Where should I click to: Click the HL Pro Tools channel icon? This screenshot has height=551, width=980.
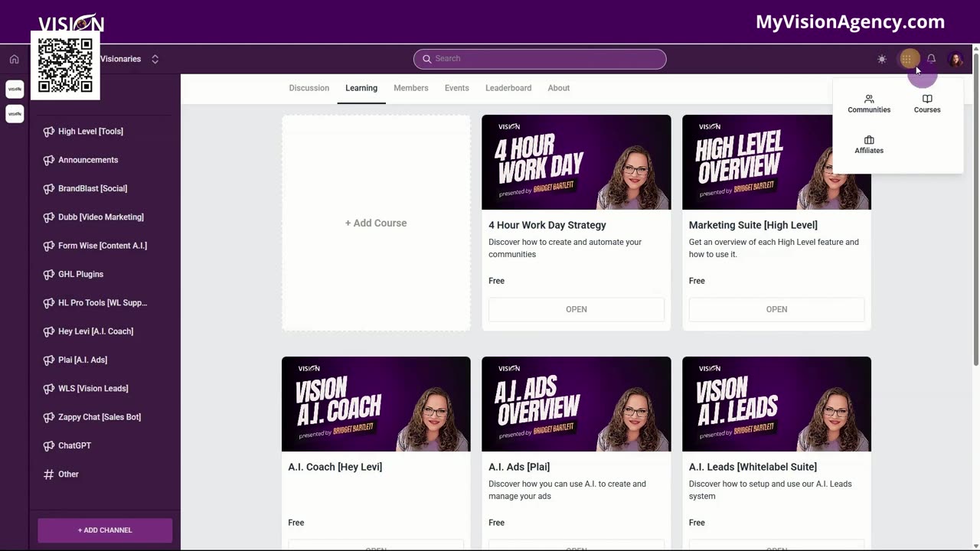(x=49, y=303)
